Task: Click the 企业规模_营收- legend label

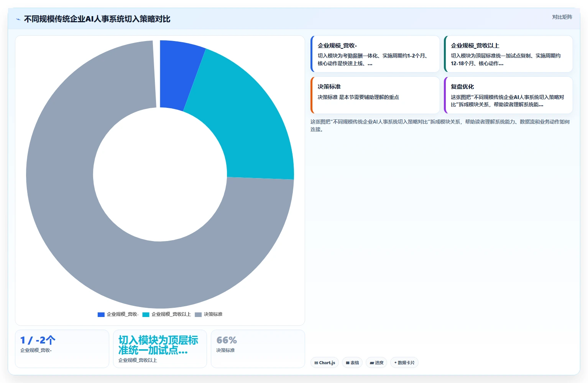Action: click(123, 314)
